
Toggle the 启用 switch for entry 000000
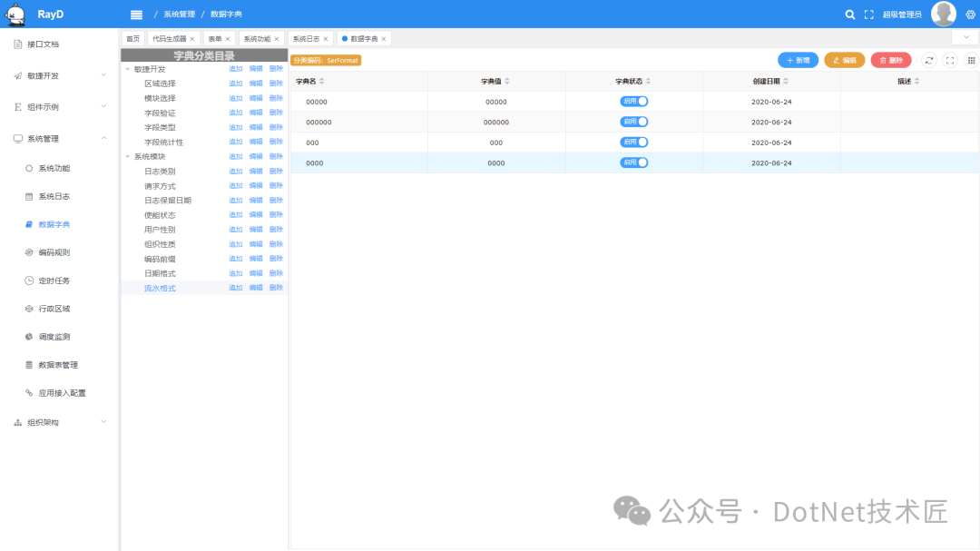(x=633, y=122)
